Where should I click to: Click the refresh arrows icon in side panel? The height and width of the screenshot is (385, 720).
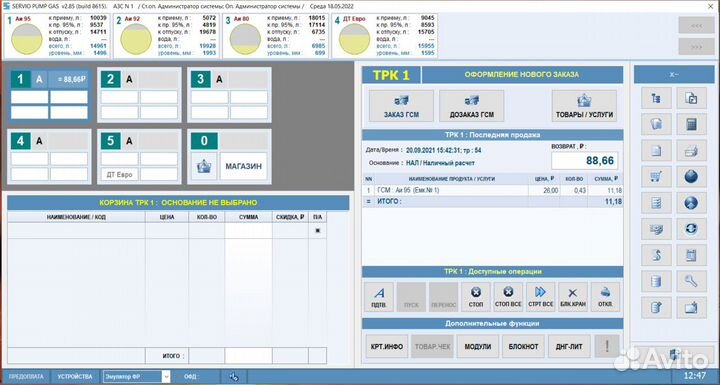[691, 229]
